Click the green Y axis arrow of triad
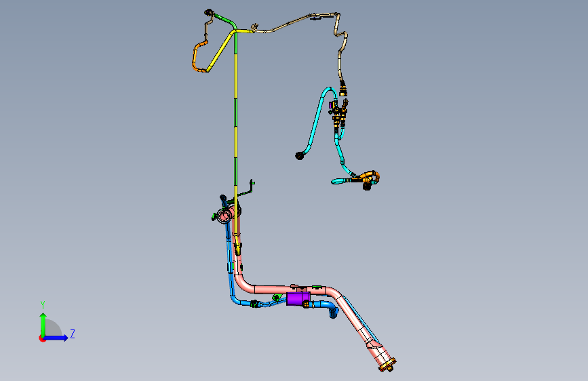Screen dimensions: 588x381 click(43, 324)
